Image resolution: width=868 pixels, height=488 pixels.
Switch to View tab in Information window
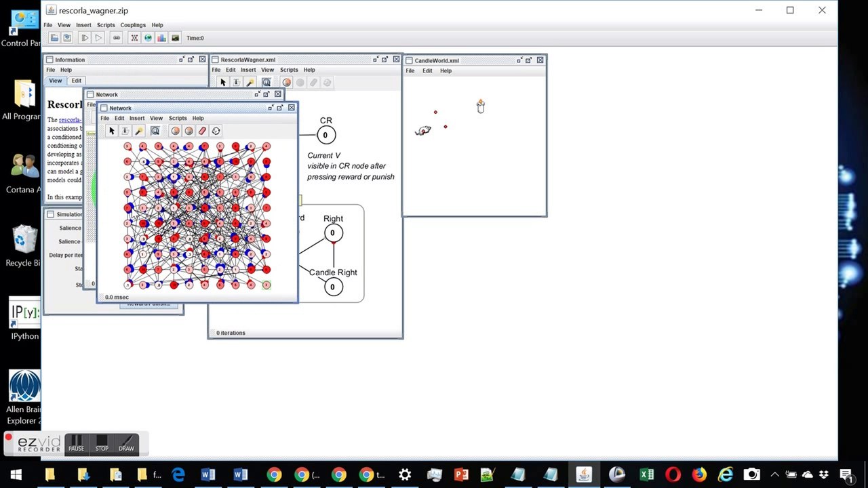coord(56,81)
